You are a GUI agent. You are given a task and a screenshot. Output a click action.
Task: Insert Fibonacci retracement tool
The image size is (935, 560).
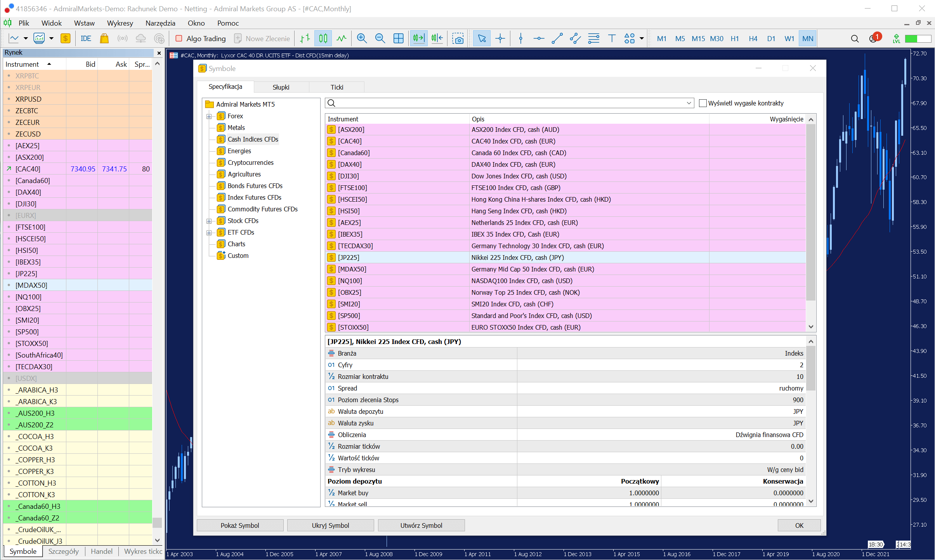[593, 38]
